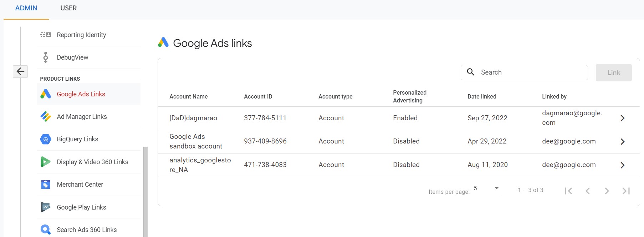Image resolution: width=644 pixels, height=237 pixels.
Task: Click the Google Ads logo beside page title
Action: tap(163, 43)
